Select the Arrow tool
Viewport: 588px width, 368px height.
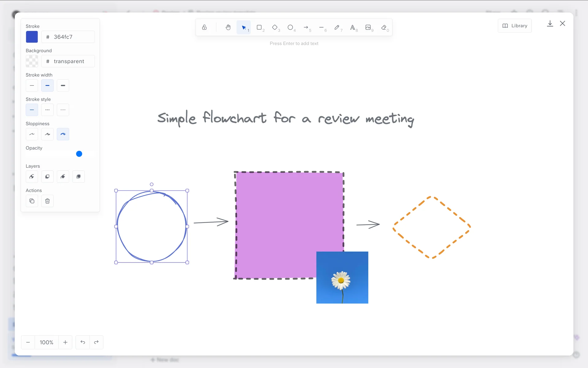pos(306,27)
